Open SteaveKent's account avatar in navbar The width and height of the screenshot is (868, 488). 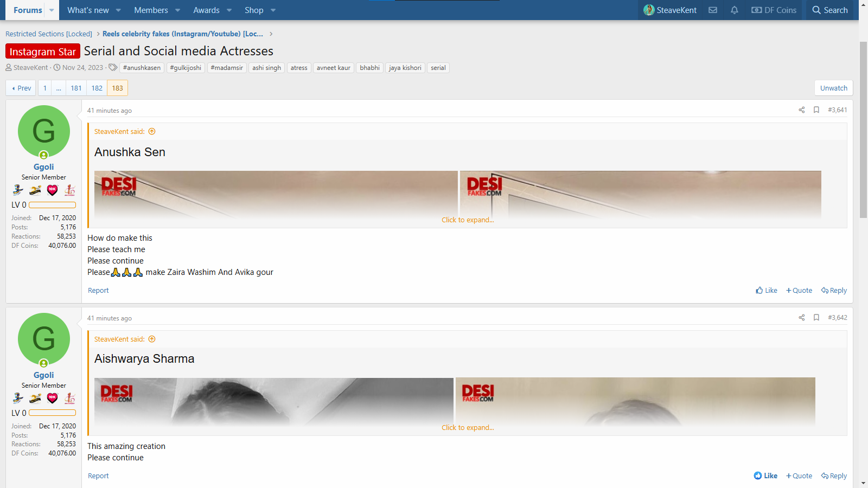tap(649, 10)
